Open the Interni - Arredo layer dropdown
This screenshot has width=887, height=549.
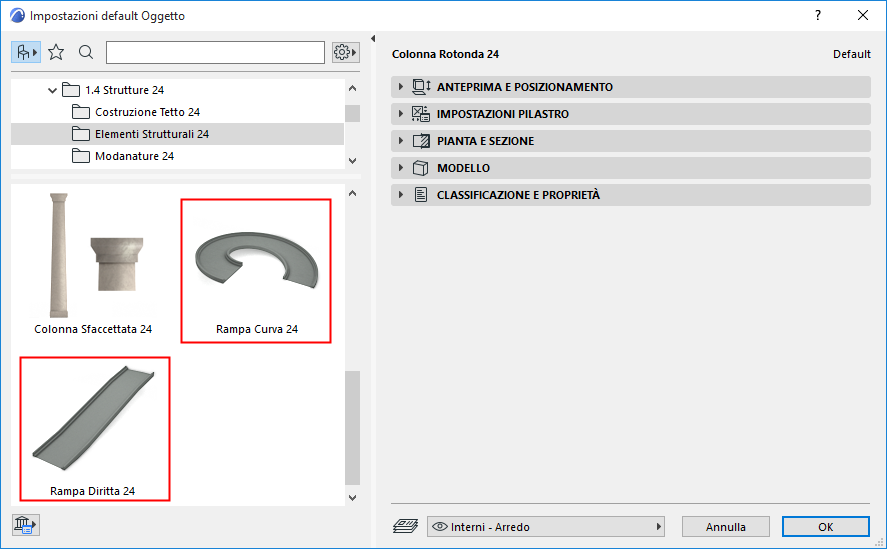546,527
